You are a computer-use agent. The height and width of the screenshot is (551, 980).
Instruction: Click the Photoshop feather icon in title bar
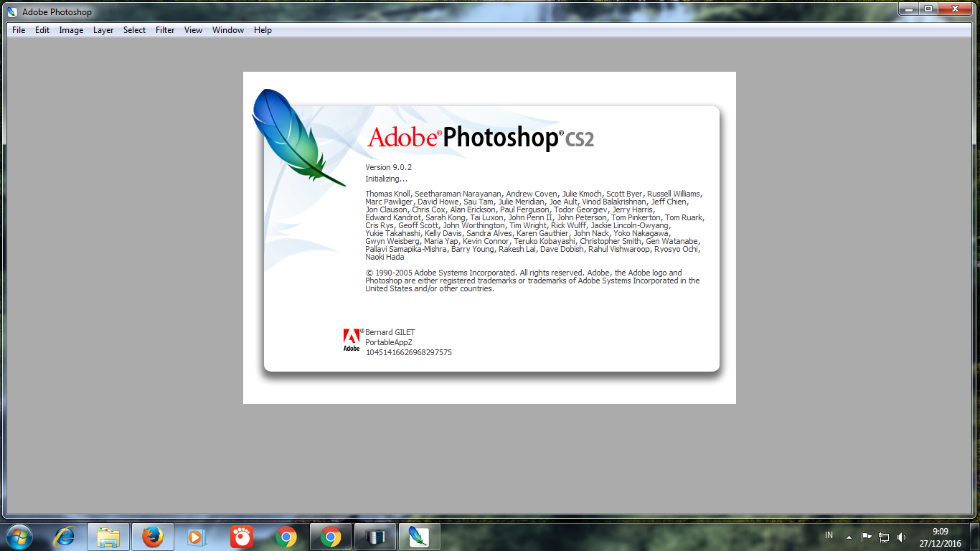click(x=12, y=11)
